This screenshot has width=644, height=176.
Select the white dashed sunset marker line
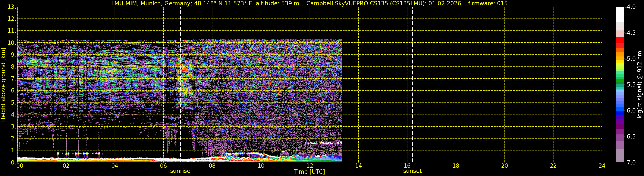point(412,85)
